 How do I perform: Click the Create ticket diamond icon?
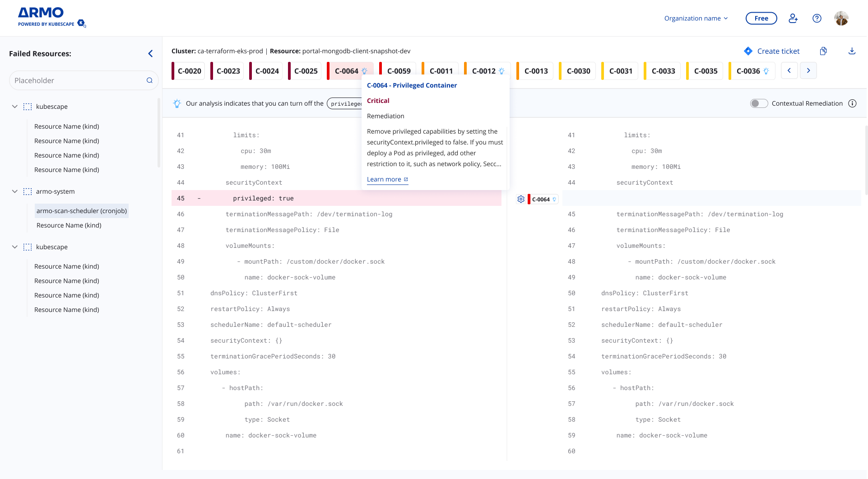(x=748, y=51)
